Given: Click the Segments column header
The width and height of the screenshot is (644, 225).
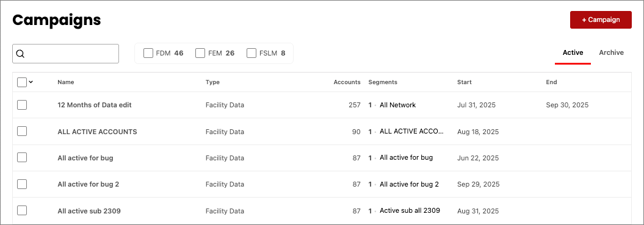Looking at the screenshot, I should (x=383, y=82).
